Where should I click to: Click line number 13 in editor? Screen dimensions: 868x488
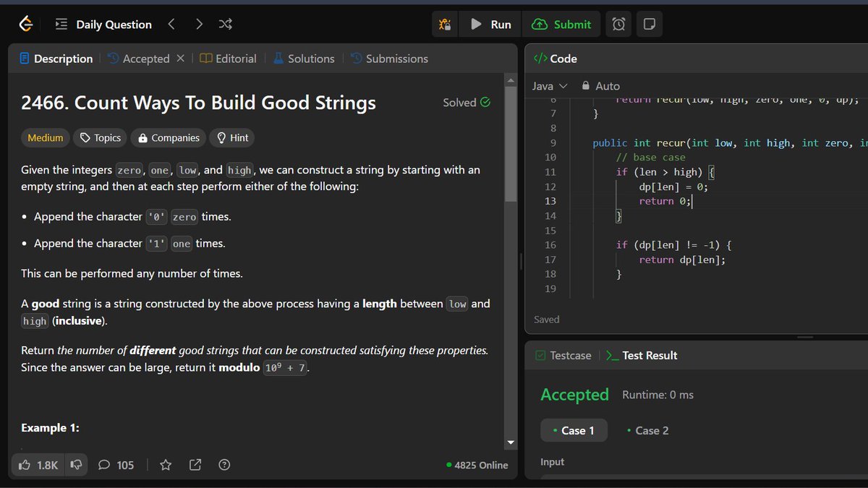pos(550,201)
